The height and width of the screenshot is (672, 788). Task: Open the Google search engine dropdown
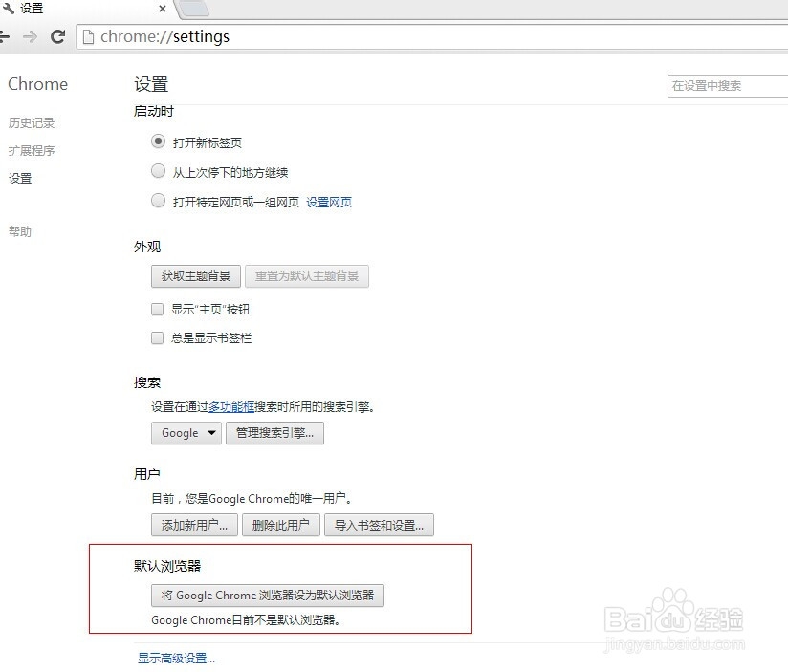click(x=186, y=433)
